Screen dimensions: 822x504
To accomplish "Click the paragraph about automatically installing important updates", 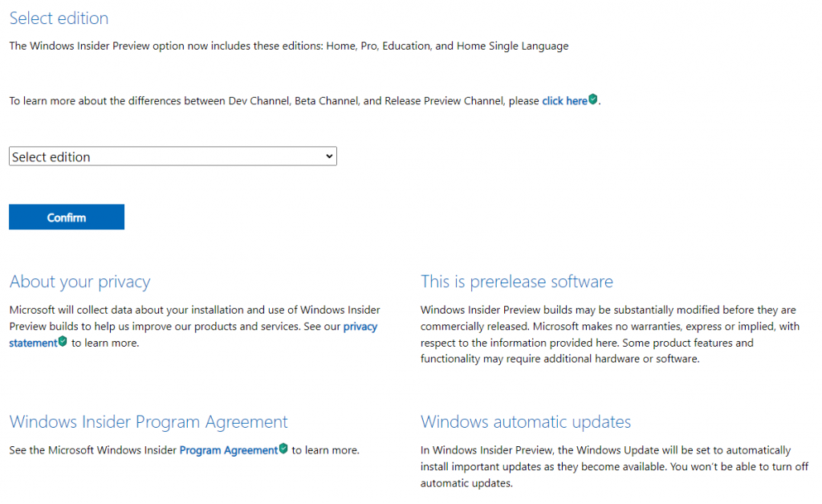I will click(613, 466).
